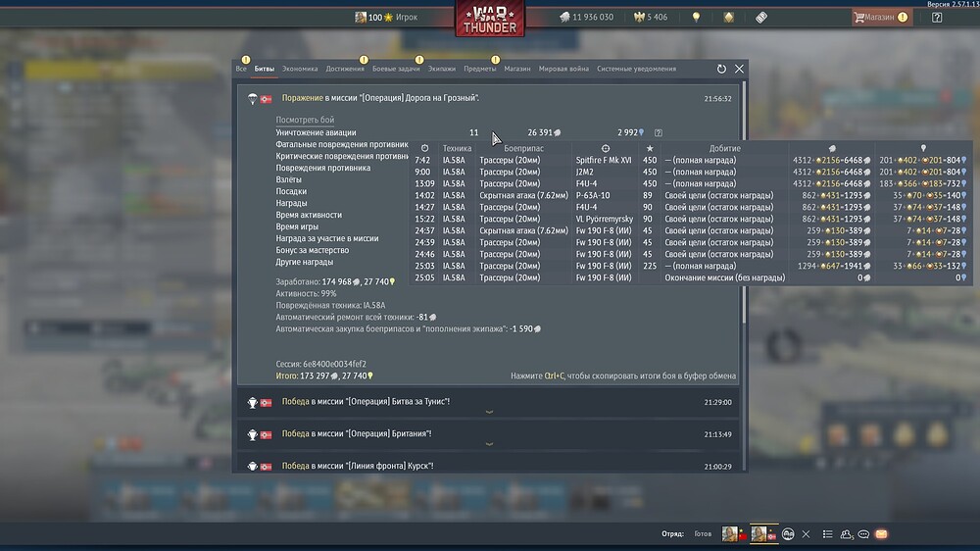Open the Мировая война tab
Image resolution: width=980 pixels, height=551 pixels.
[x=563, y=69]
